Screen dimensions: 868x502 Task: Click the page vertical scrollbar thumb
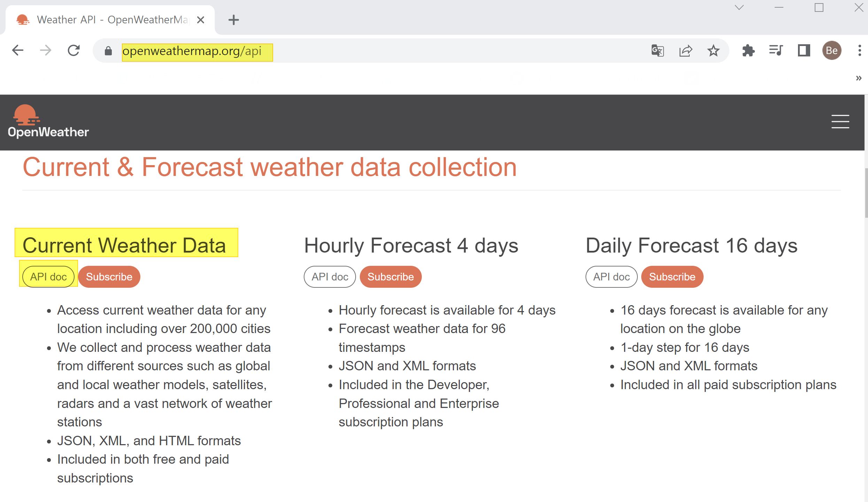click(x=866, y=192)
